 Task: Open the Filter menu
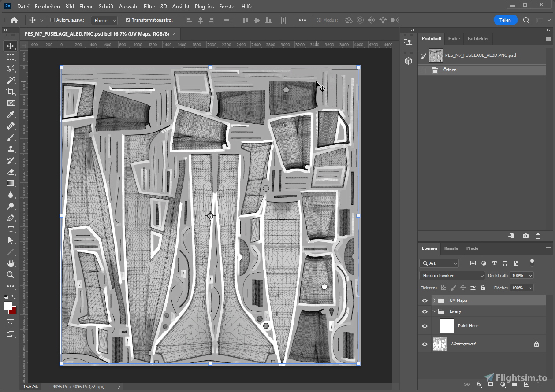click(x=149, y=7)
